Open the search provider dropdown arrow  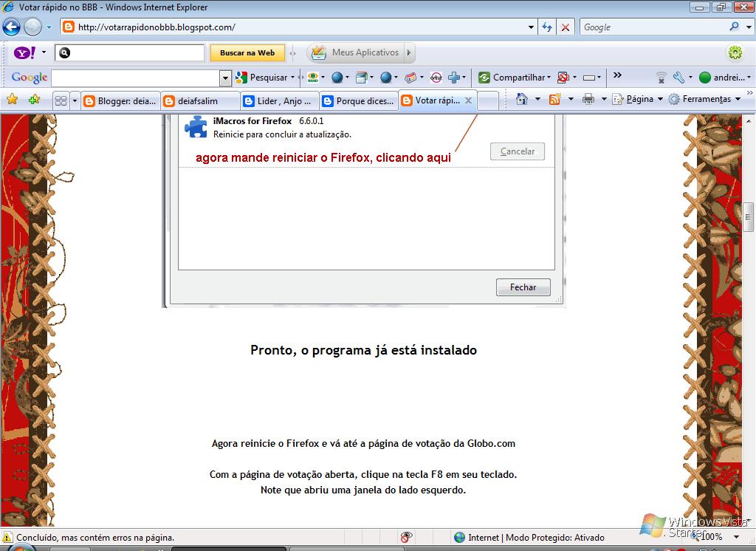click(x=749, y=27)
